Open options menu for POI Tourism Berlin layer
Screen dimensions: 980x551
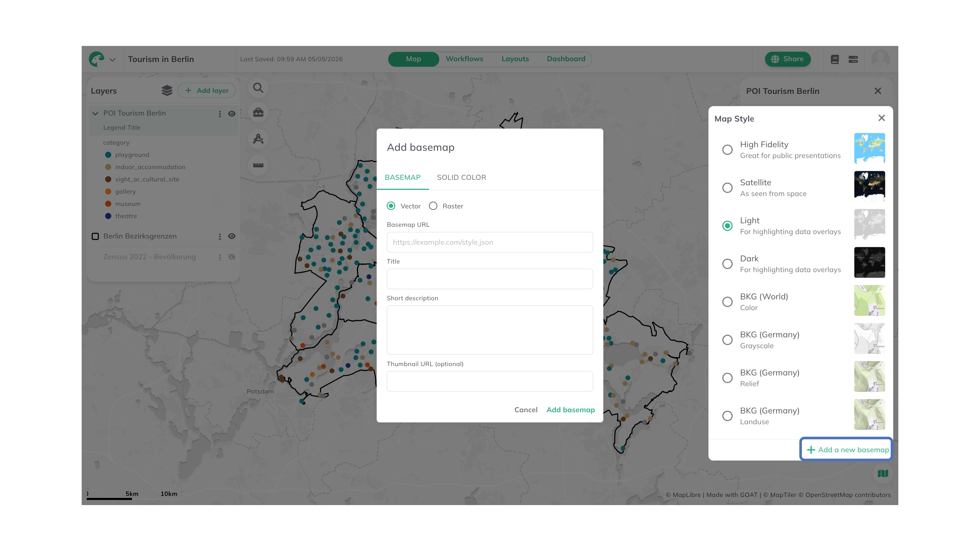click(x=220, y=114)
